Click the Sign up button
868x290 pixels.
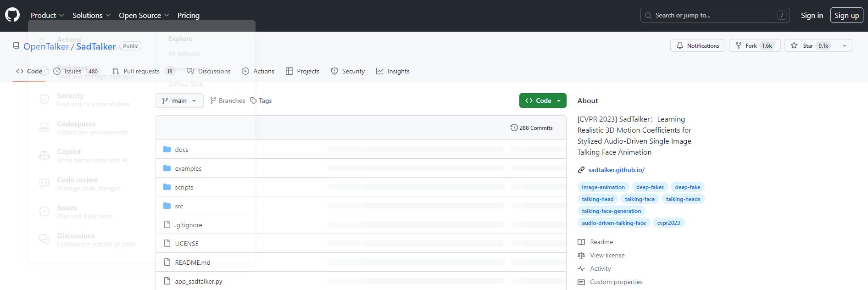pos(847,15)
